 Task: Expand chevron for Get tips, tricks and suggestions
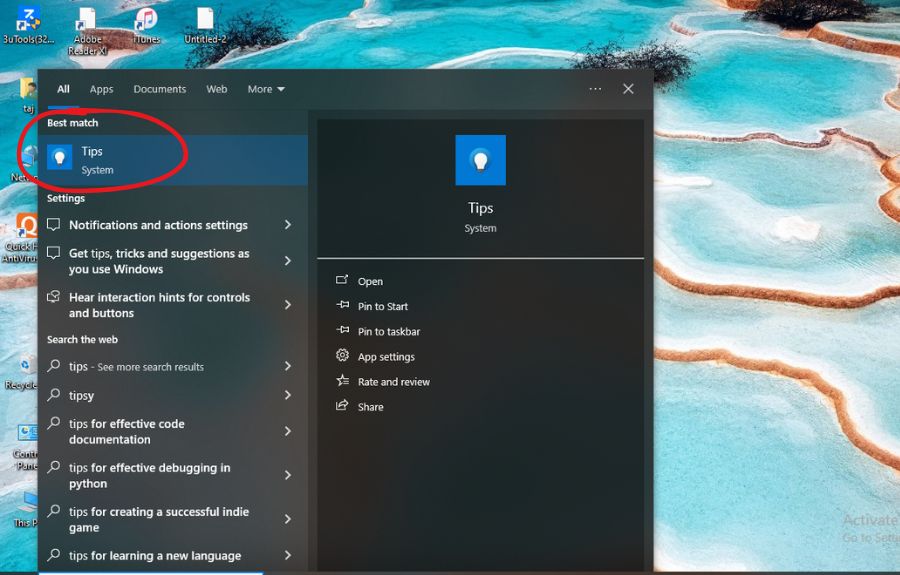(288, 261)
